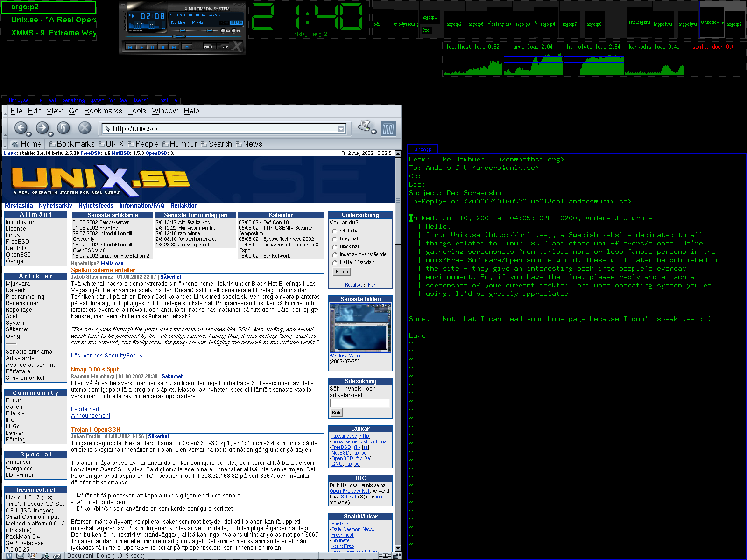Open the File menu
The image size is (747, 560).
click(16, 111)
